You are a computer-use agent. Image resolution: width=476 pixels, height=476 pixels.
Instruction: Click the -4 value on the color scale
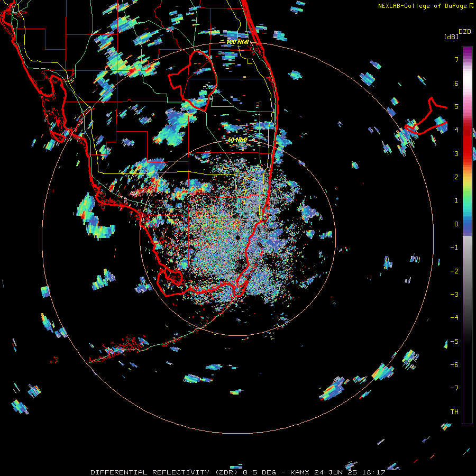454,318
